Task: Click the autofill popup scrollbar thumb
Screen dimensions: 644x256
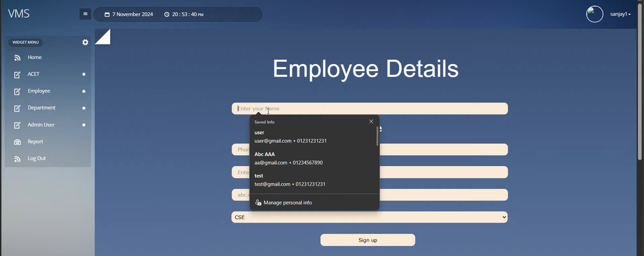Action: point(377,136)
